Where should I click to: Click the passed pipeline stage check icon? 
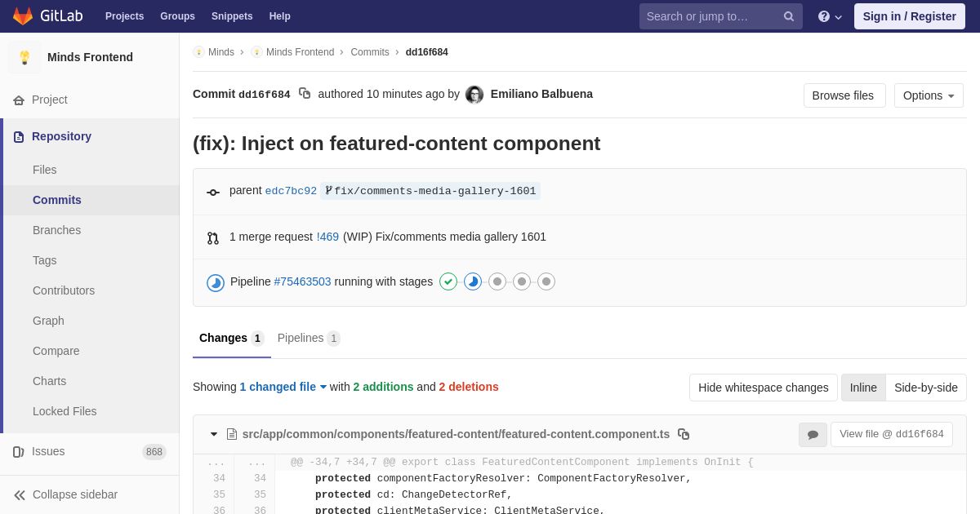pos(448,281)
